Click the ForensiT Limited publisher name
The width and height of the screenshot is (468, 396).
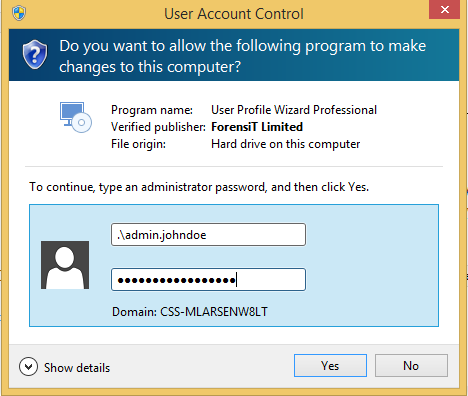click(257, 127)
